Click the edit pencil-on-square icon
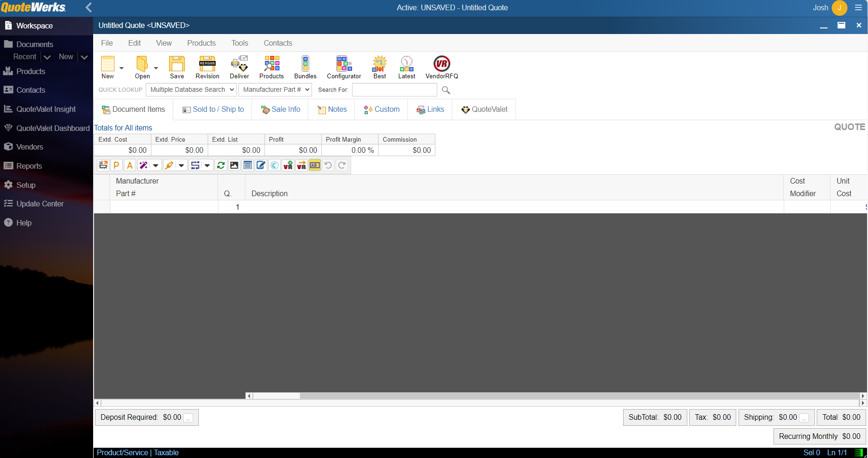 tap(261, 165)
